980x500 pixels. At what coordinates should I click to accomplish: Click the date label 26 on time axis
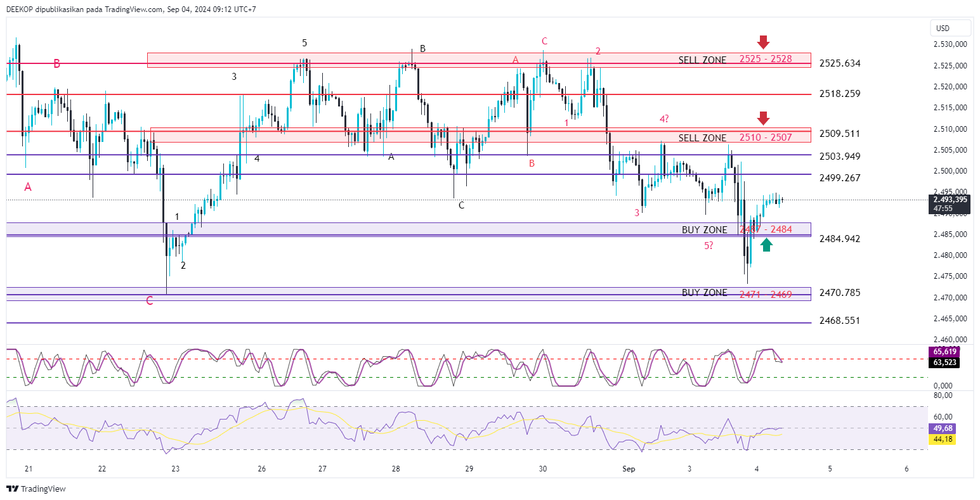(x=262, y=469)
